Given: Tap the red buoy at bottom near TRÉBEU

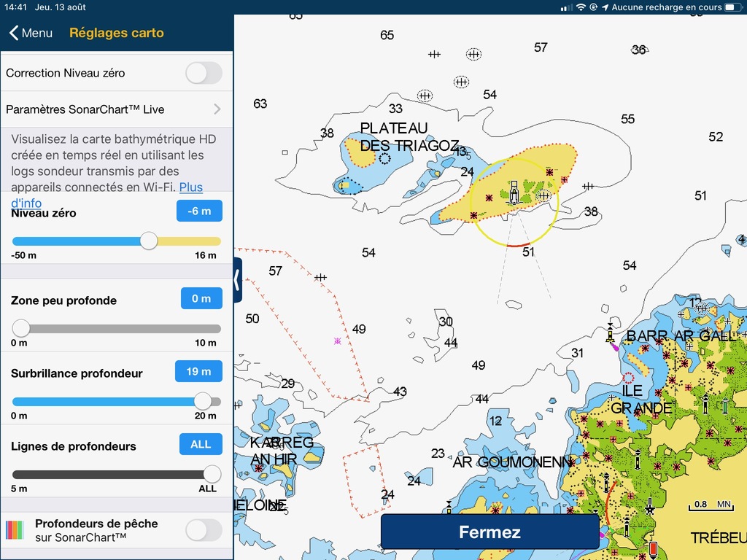Looking at the screenshot, I should (653, 549).
